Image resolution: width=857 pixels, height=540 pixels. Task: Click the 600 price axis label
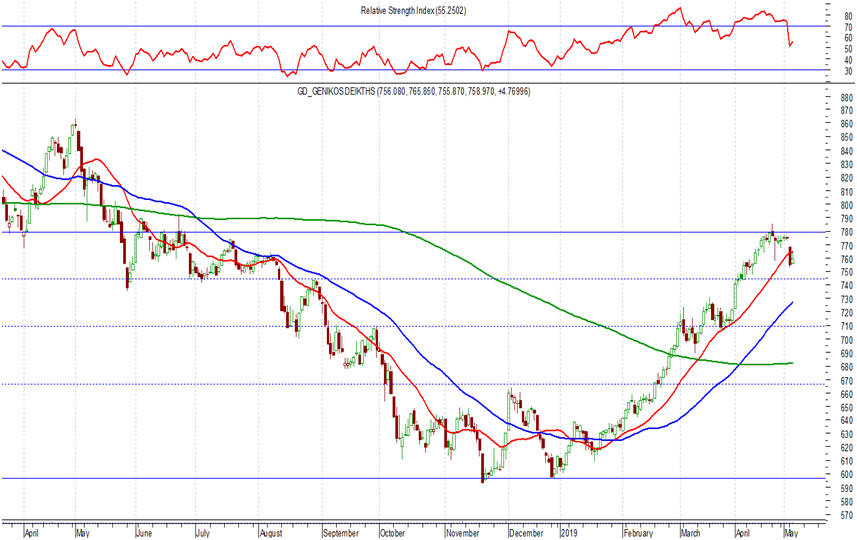coord(847,475)
